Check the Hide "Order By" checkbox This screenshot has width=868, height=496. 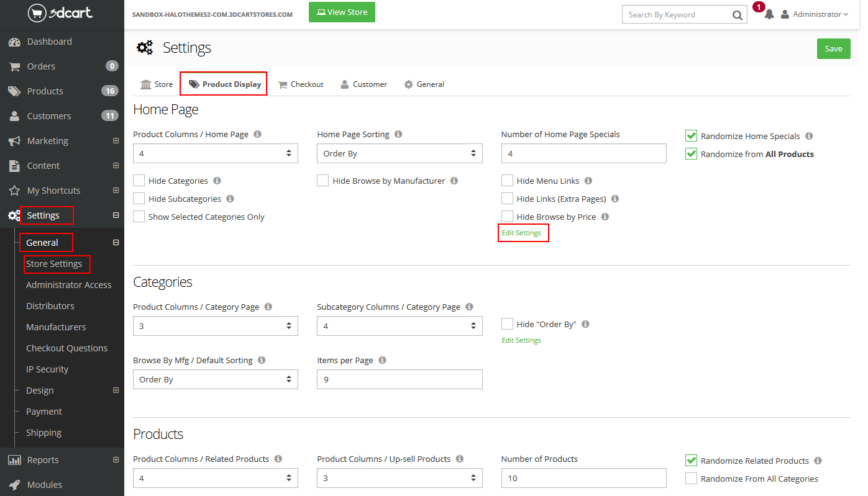point(508,324)
